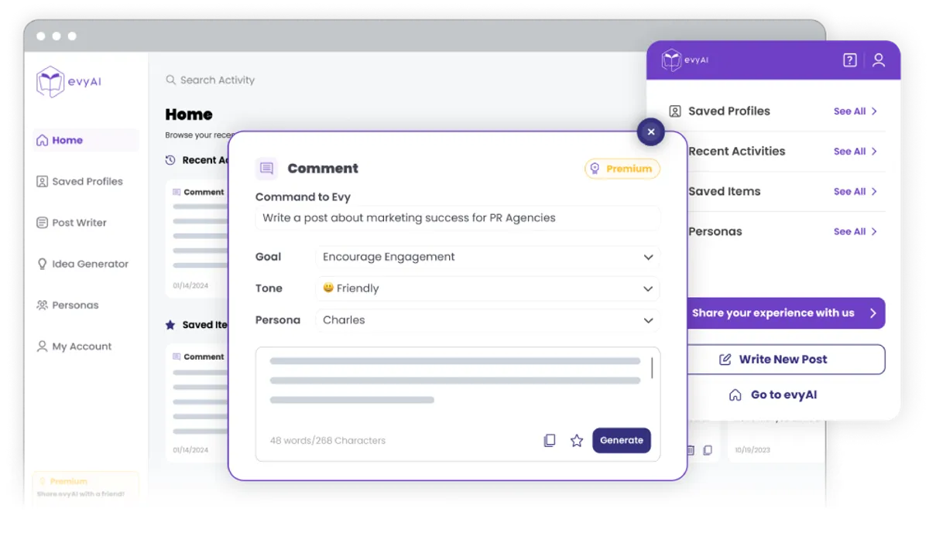Click See All for Saved Items
Image resolution: width=929 pixels, height=560 pixels.
tap(855, 192)
